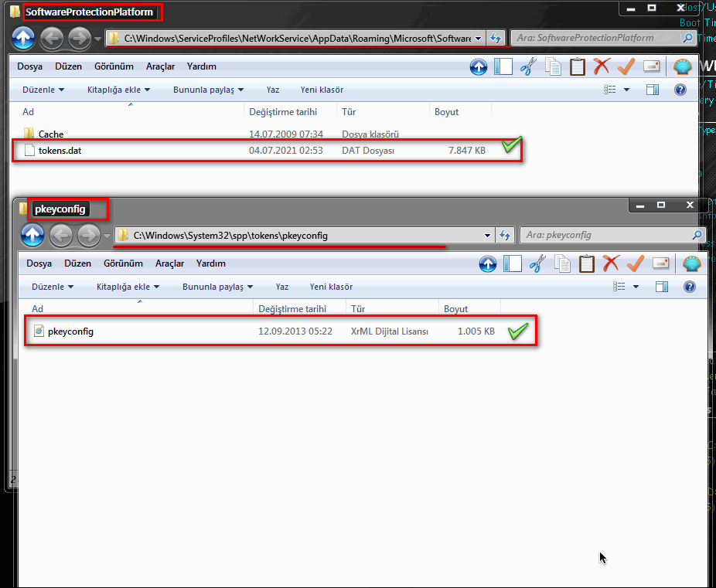Click Yaz in the SoftwareProtectionPlatform command bar
The width and height of the screenshot is (716, 588).
[273, 90]
